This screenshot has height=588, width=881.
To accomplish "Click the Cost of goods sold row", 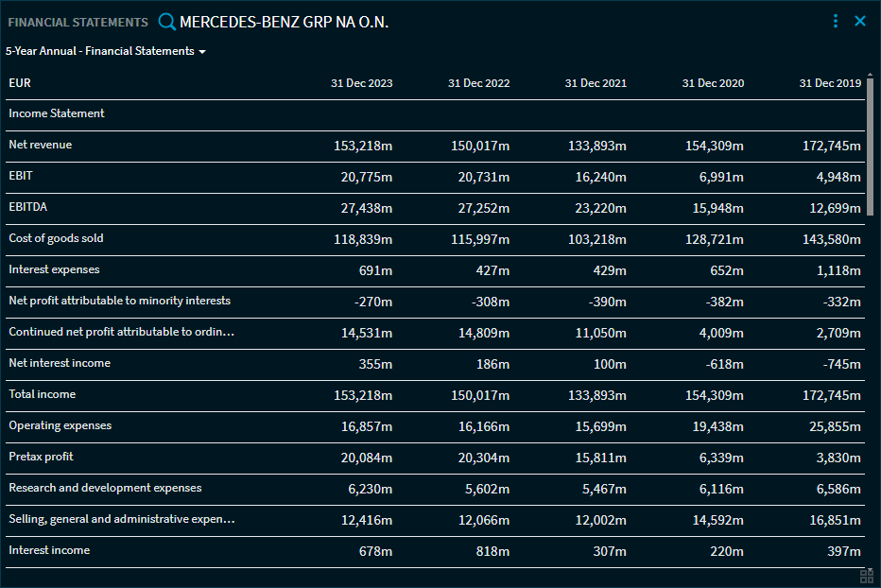I will [55, 237].
